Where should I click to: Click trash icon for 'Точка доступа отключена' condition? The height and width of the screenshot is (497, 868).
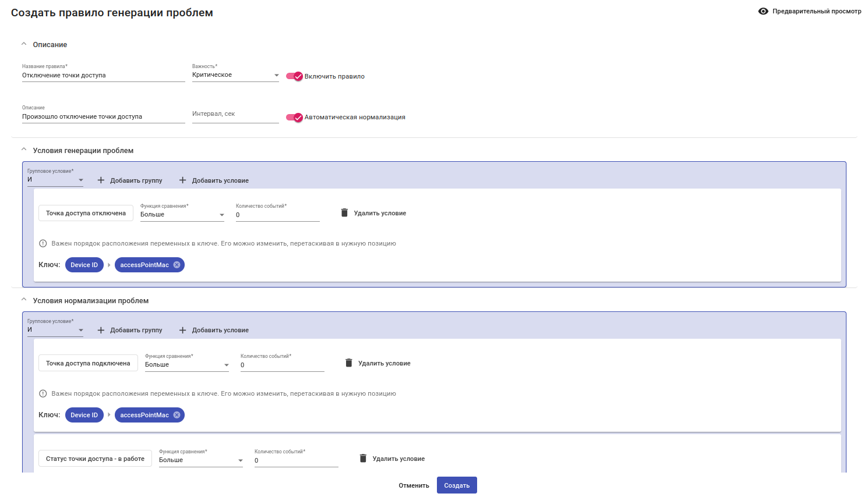click(x=344, y=213)
